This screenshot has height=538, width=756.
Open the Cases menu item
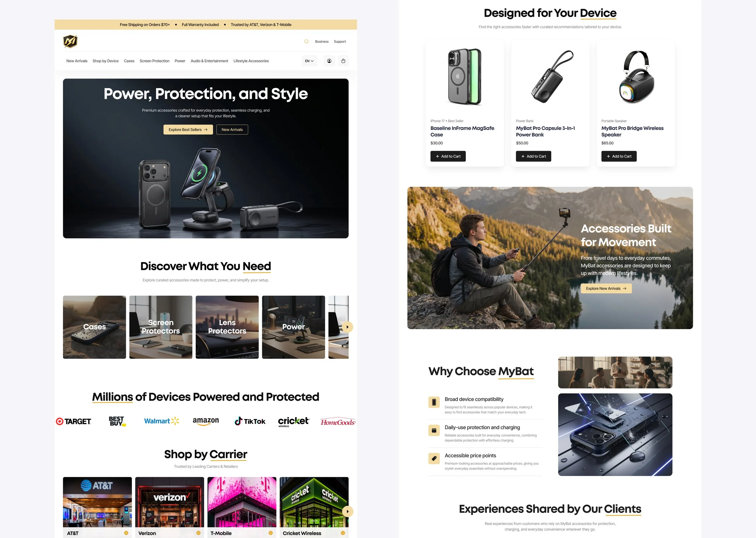129,61
